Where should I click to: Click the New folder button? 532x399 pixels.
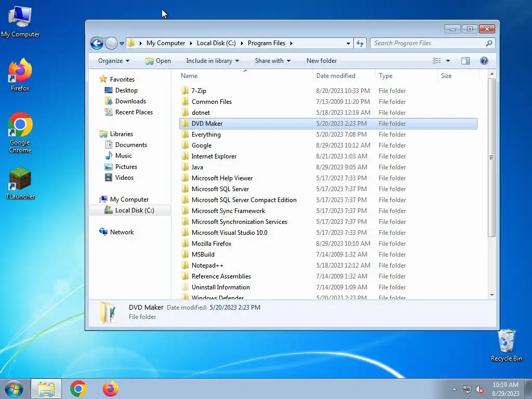[x=322, y=61]
